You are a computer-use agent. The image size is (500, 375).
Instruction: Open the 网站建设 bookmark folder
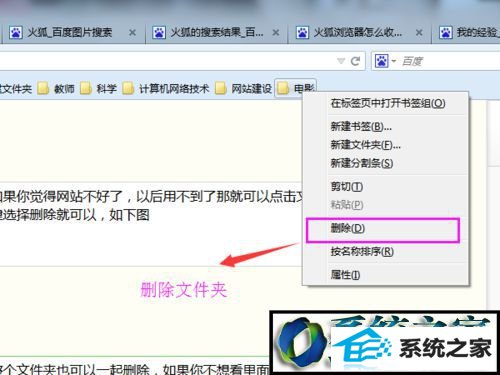(x=243, y=88)
